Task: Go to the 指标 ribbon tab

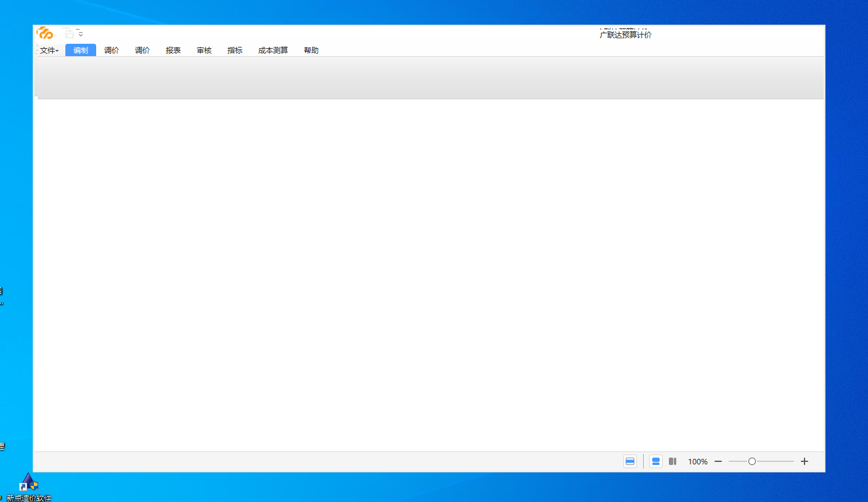Action: point(235,51)
